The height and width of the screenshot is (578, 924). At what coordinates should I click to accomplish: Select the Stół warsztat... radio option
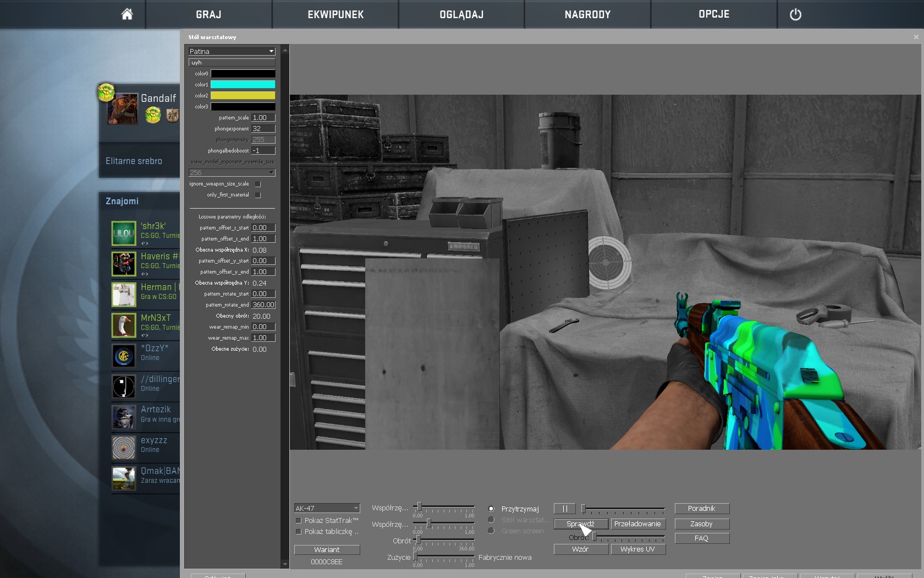(491, 520)
